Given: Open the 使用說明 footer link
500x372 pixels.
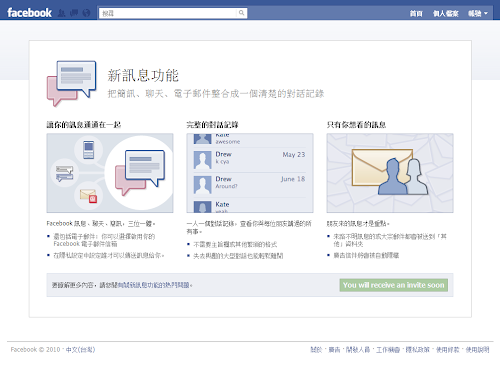Looking at the screenshot, I should [477, 350].
